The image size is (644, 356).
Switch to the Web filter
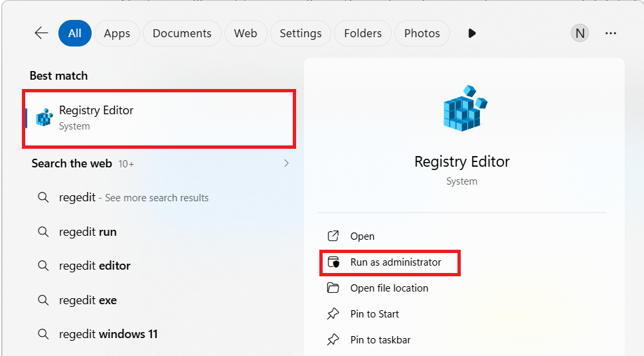click(246, 33)
